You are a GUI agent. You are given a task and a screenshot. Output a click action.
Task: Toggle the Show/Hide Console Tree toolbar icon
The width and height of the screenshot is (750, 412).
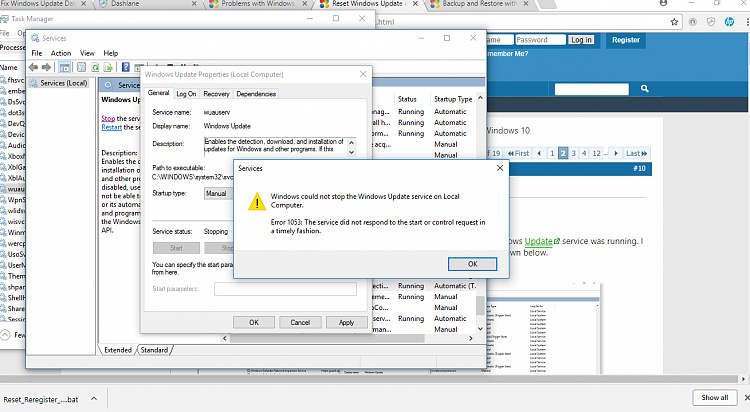(x=65, y=67)
